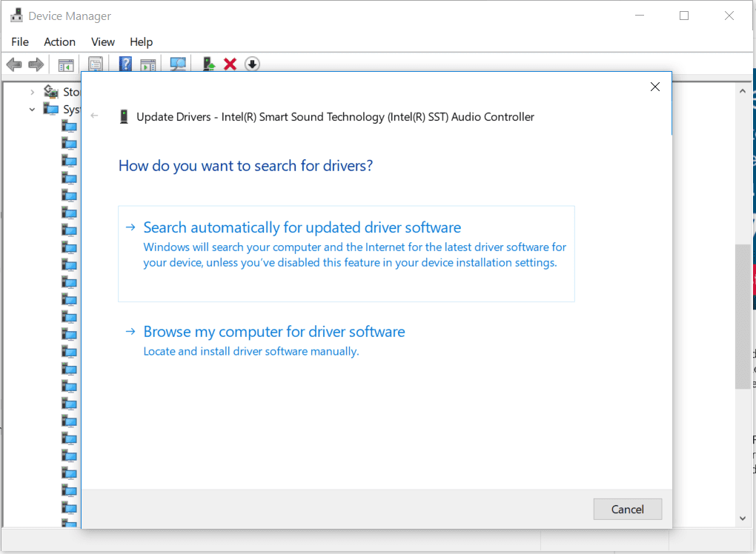The width and height of the screenshot is (756, 554).
Task: Expand the collapsed Storage node chevron
Action: (x=32, y=92)
